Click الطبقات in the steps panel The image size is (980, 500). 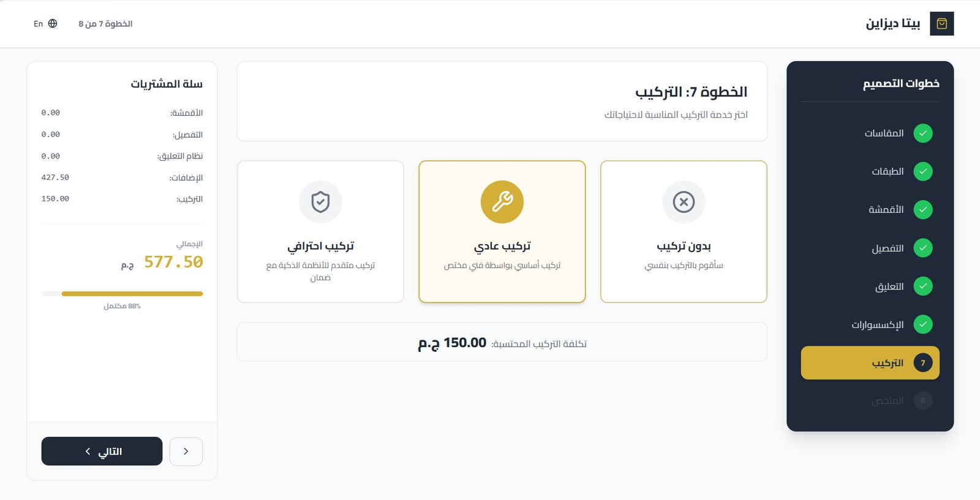coord(889,171)
